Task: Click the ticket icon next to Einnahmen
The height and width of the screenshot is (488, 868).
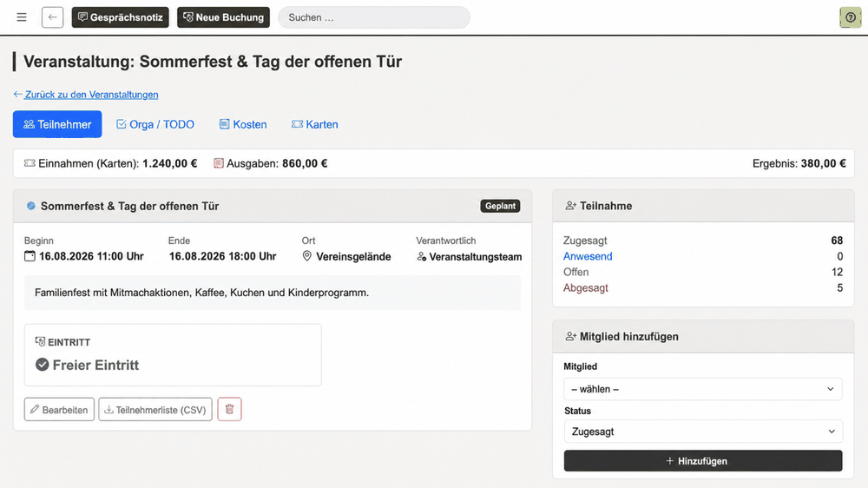Action: 30,163
